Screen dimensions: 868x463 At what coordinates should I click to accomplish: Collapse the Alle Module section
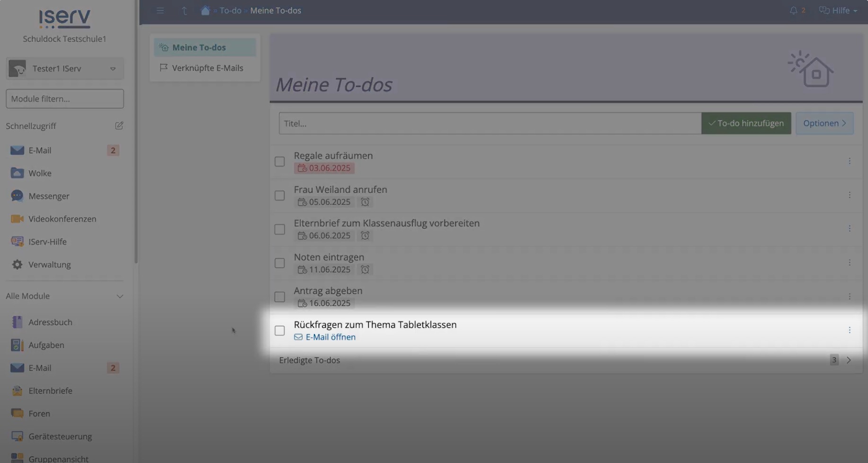pyautogui.click(x=120, y=296)
